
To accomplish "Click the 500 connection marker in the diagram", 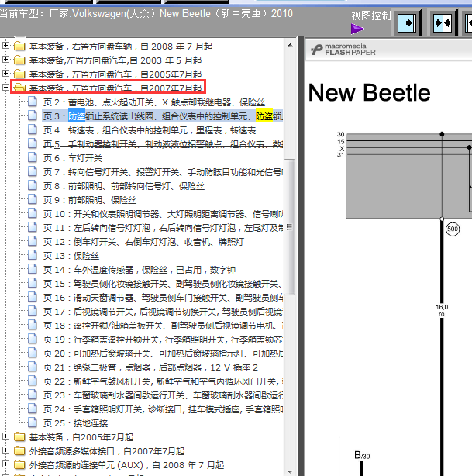I will [x=453, y=229].
